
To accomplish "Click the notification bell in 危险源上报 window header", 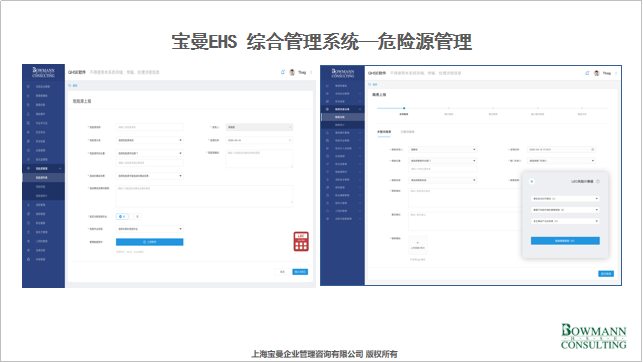I will (283, 72).
